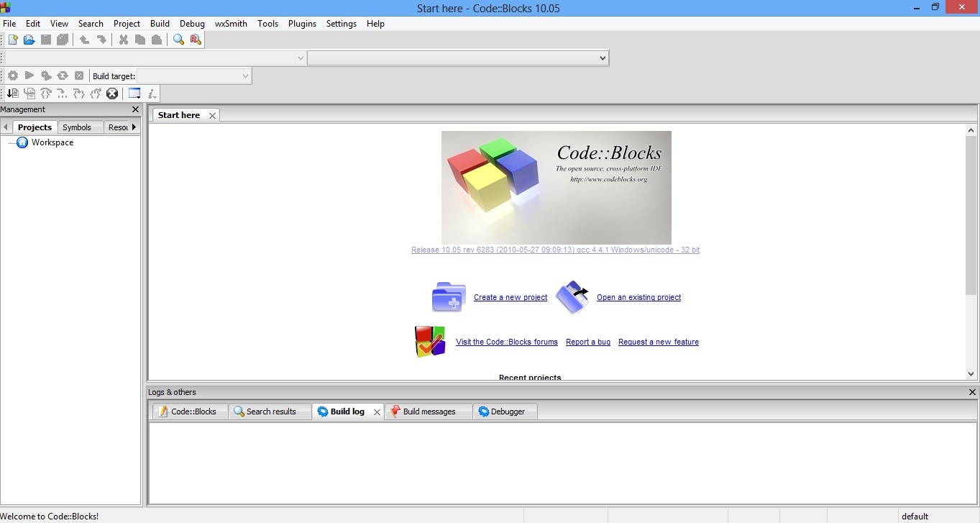Click the Create a new project link

[510, 297]
